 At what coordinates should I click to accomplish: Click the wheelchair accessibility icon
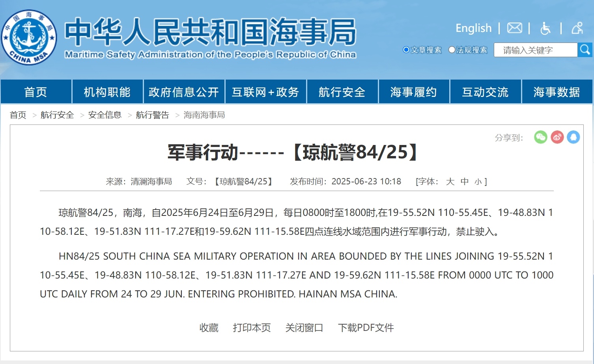(545, 28)
